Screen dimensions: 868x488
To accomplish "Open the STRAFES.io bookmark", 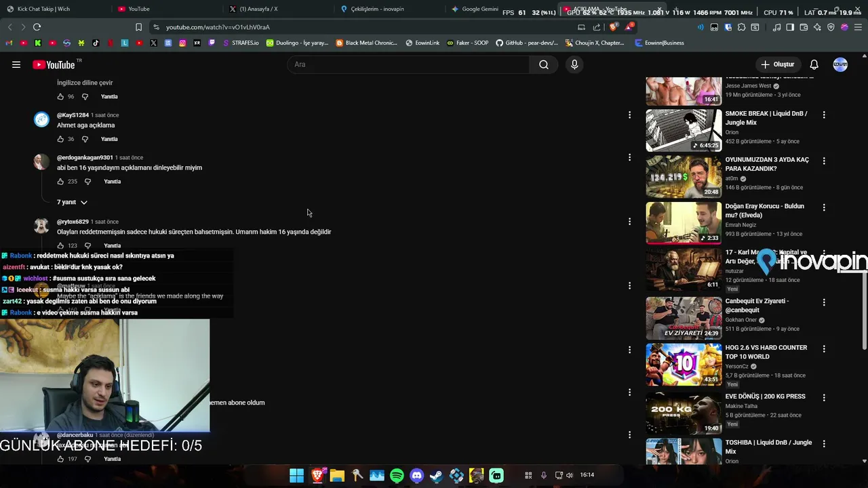I will click(x=241, y=43).
